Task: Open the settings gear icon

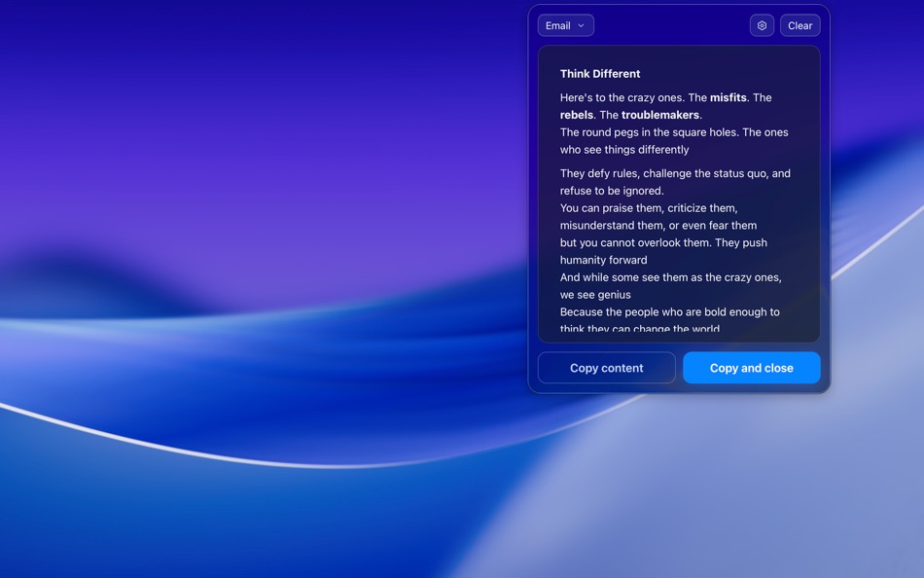Action: [762, 24]
